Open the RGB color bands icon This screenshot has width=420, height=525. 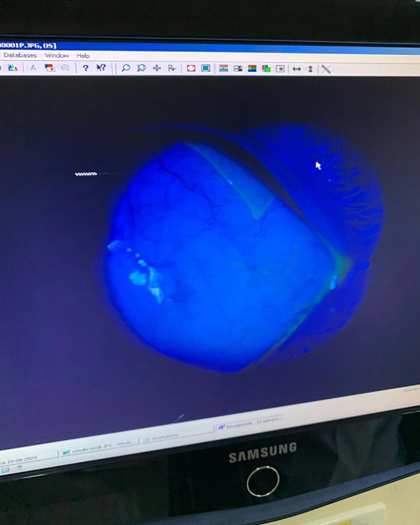[252, 69]
